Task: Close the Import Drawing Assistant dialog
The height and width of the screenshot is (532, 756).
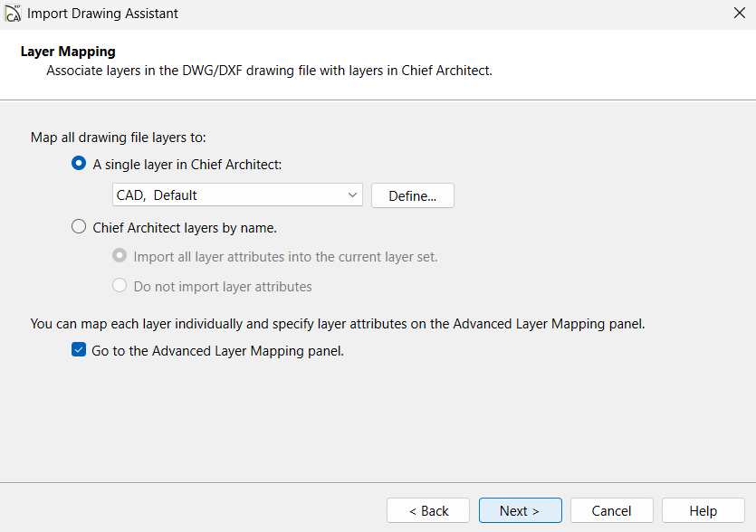Action: coord(739,14)
